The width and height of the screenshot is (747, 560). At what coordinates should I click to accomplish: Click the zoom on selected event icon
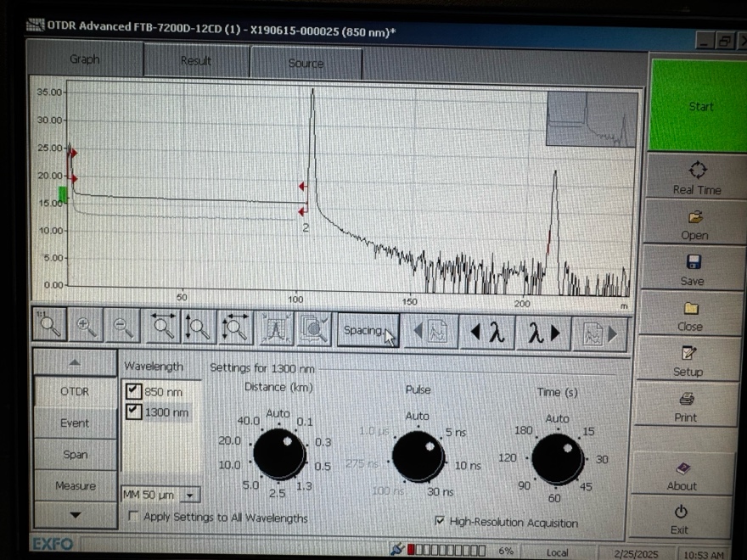[x=314, y=329]
